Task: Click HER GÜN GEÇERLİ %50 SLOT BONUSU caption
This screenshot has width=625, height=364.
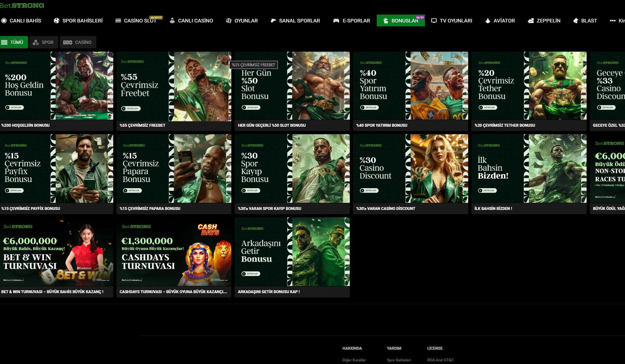Action: (272, 125)
